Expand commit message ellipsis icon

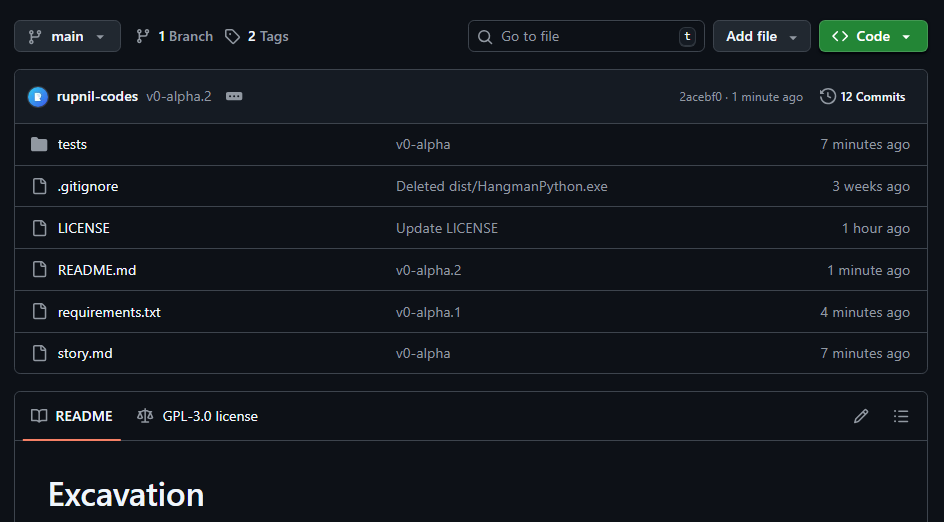tap(234, 97)
